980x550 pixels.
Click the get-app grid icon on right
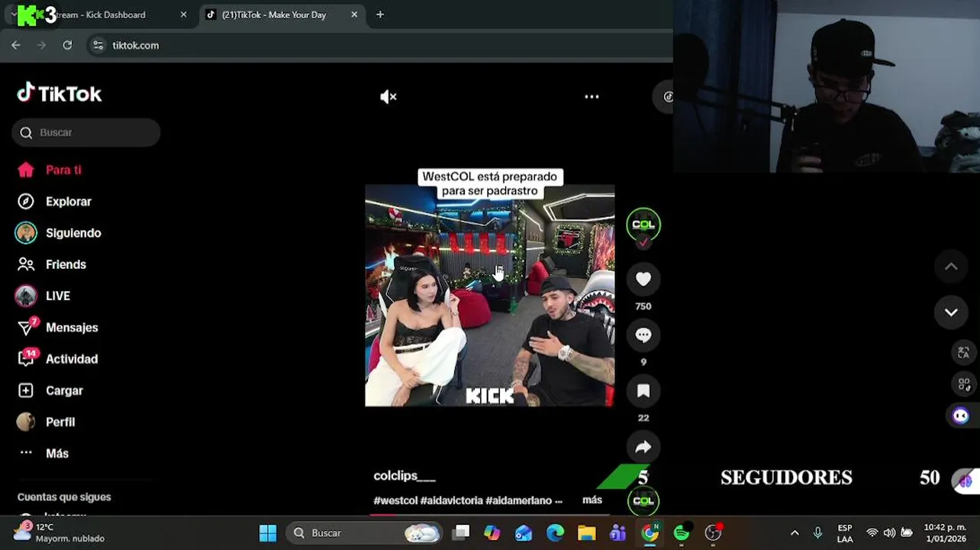963,384
